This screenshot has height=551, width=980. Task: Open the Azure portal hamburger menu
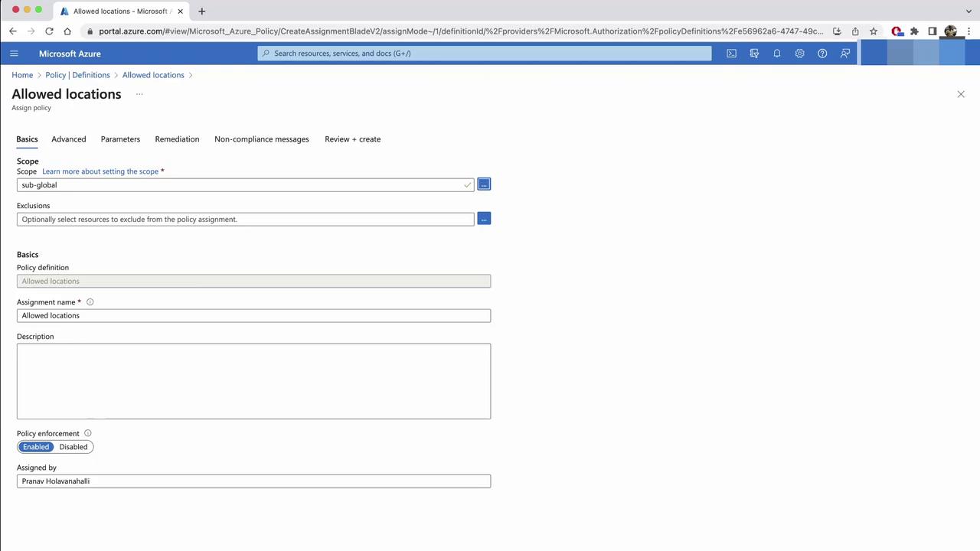[14, 54]
